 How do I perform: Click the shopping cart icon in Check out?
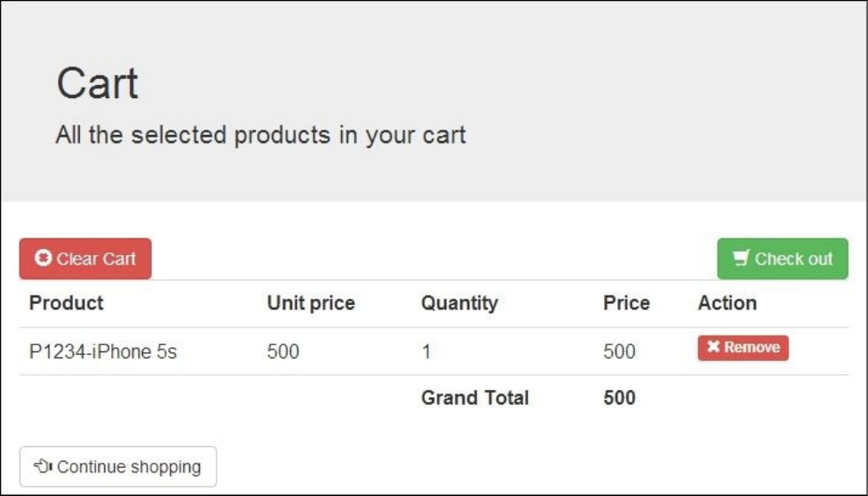(742, 259)
